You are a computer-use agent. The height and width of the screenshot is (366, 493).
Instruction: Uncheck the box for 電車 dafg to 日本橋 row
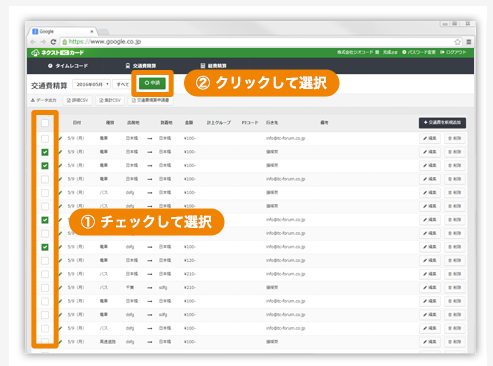pos(45,247)
